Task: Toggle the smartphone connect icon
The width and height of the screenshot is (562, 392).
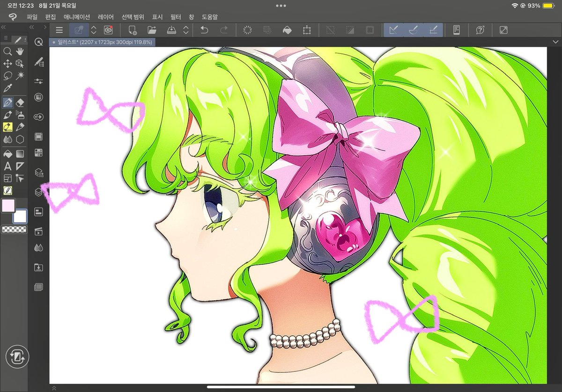Action: (457, 30)
